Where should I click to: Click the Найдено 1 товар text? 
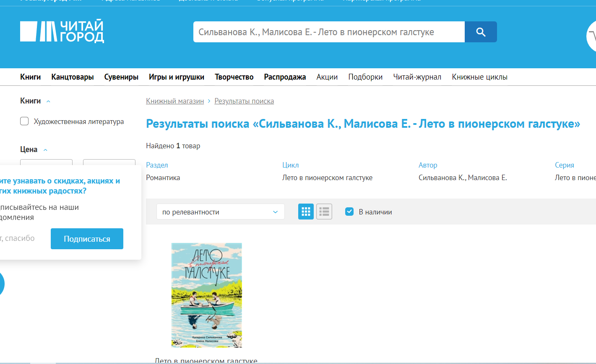173,146
